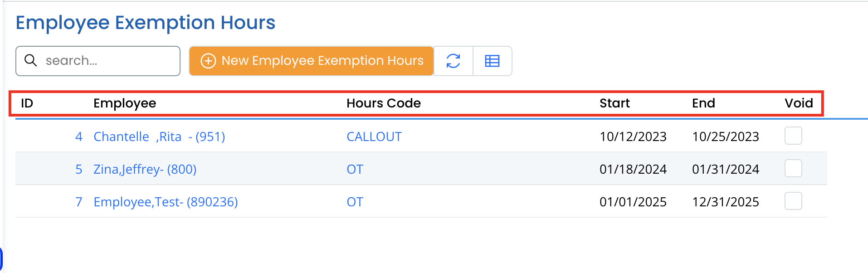The image size is (868, 273).
Task: Open record ID 7
Action: (x=79, y=202)
